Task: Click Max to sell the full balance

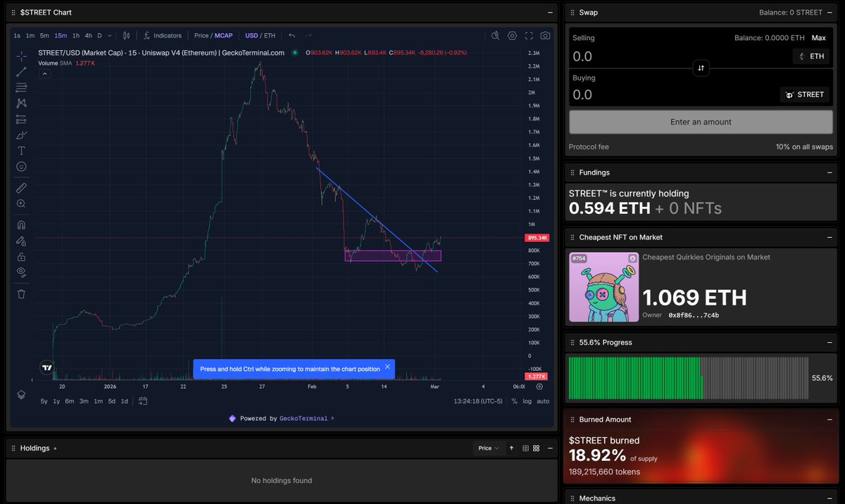Action: (x=818, y=38)
